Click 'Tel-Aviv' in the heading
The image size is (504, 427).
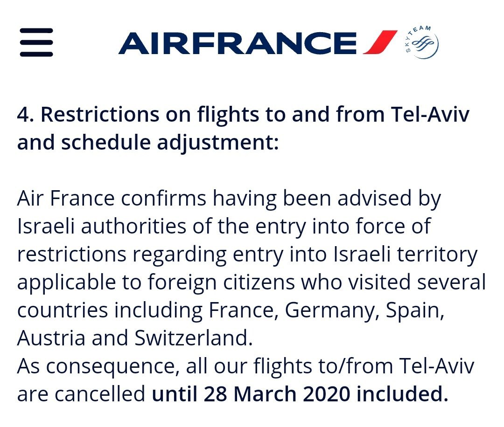tap(430, 114)
